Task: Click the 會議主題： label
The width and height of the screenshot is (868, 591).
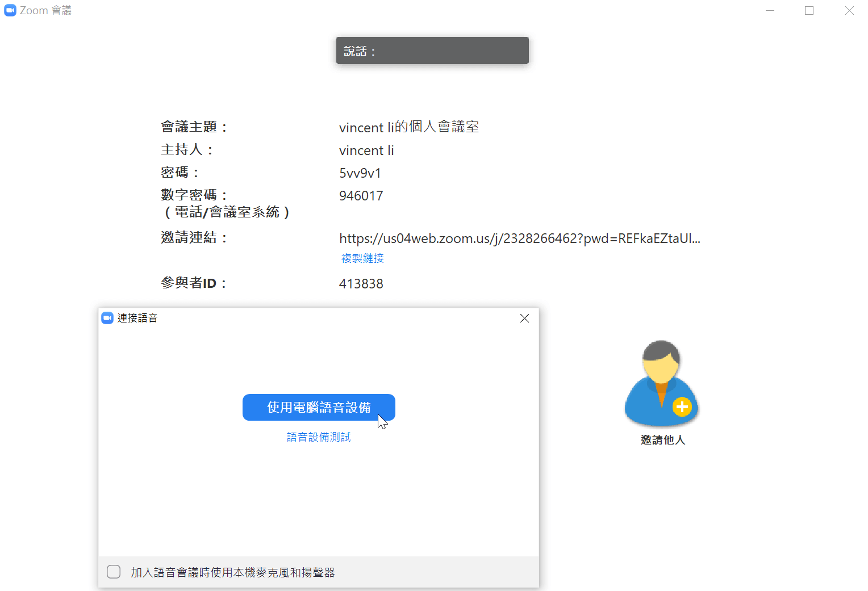Action: (x=194, y=127)
